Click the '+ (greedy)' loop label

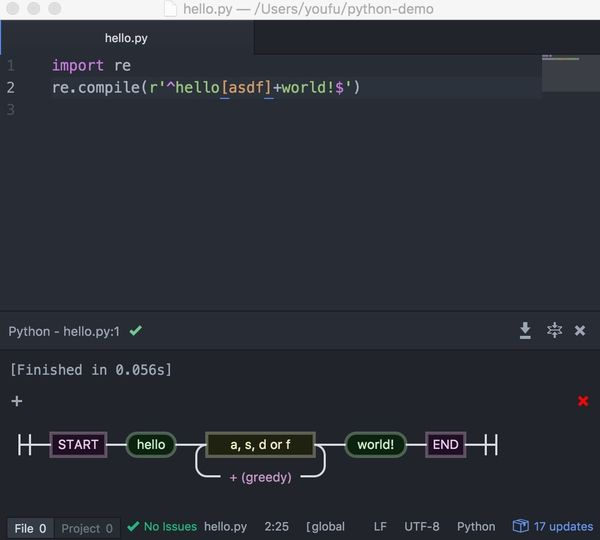point(261,477)
